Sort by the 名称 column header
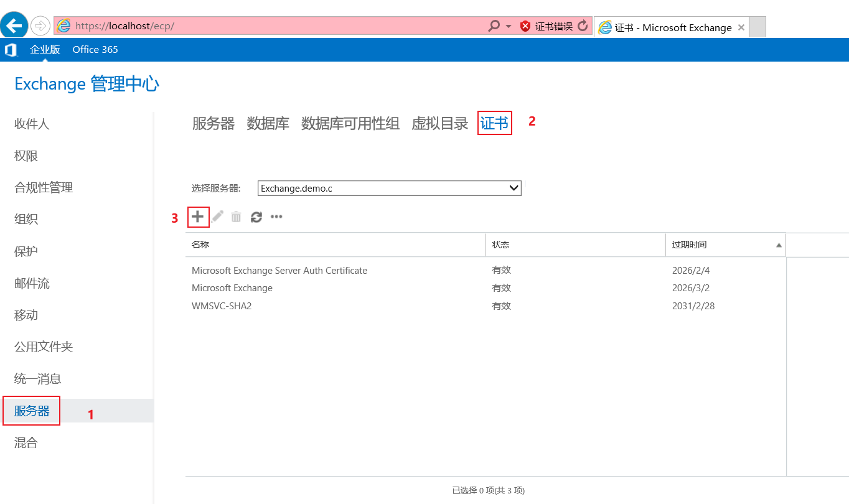The width and height of the screenshot is (849, 504). (x=335, y=245)
